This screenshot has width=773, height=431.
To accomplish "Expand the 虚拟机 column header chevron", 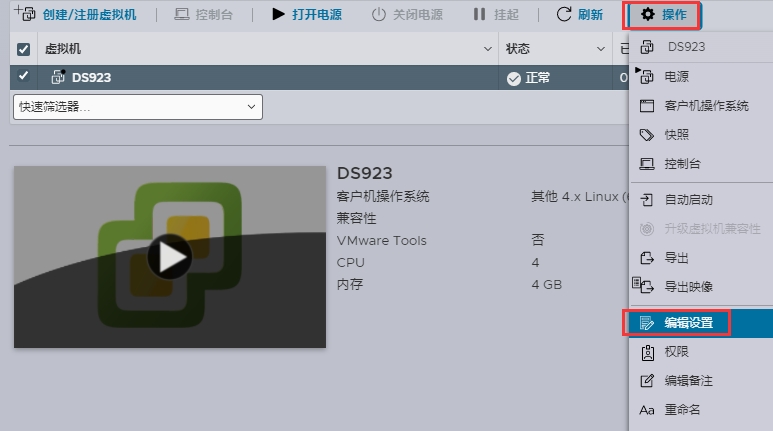I will tap(487, 48).
